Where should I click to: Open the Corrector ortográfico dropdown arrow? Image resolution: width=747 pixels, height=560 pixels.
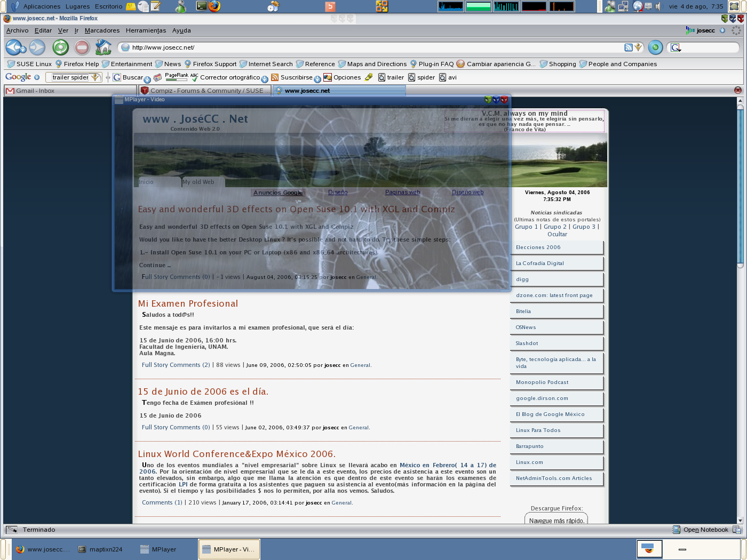coord(264,80)
